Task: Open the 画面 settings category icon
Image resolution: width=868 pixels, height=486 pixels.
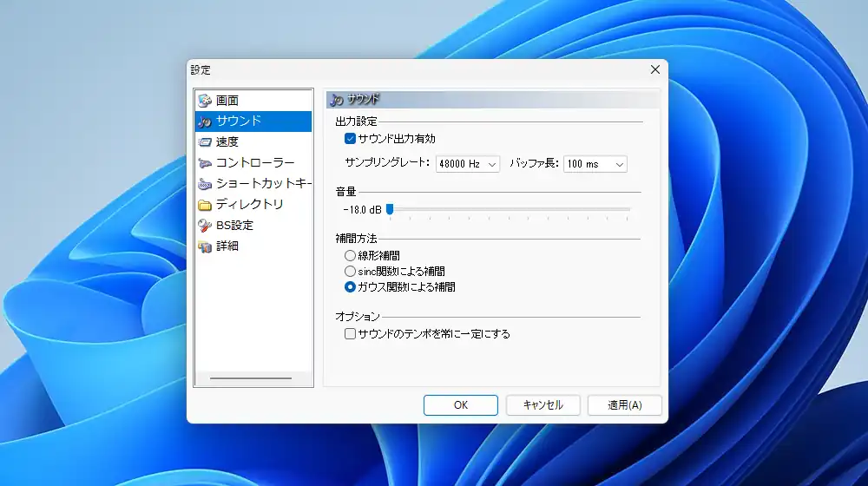Action: click(x=205, y=100)
